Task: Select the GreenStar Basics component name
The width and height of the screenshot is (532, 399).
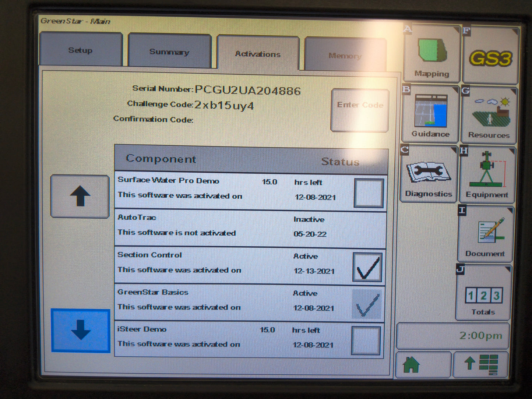Action: pos(153,292)
